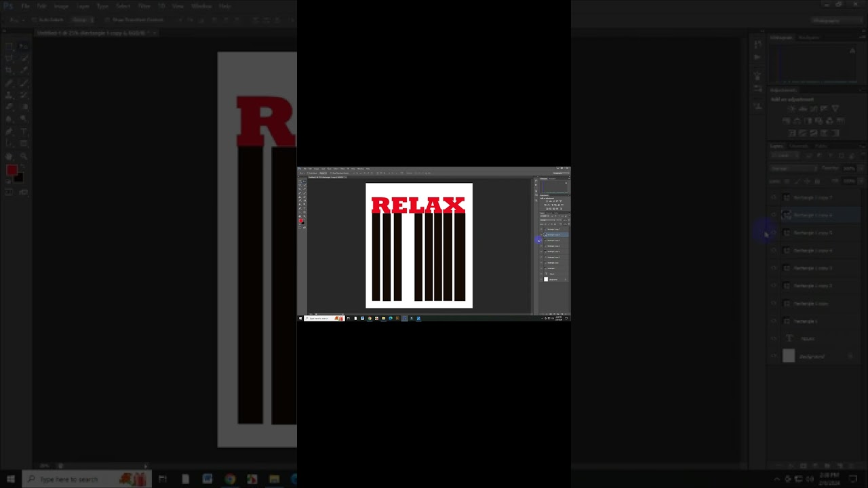This screenshot has width=868, height=488.
Task: Select Rectangular Marquee tool in dimmed background toolbar
Action: (x=9, y=46)
